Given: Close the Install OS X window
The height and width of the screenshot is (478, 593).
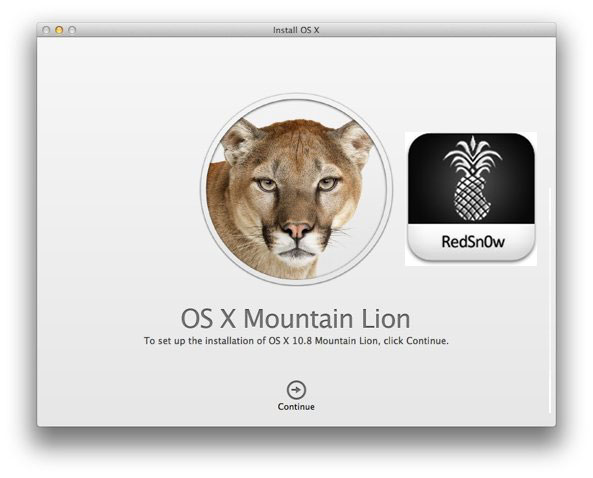Looking at the screenshot, I should [46, 30].
